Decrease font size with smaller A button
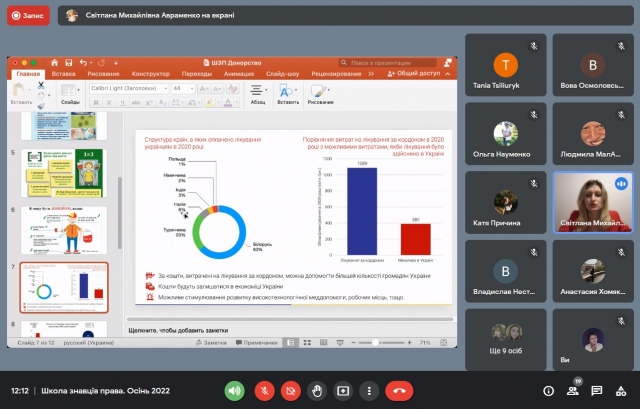Viewport: 640px width, 409px height. (217, 88)
